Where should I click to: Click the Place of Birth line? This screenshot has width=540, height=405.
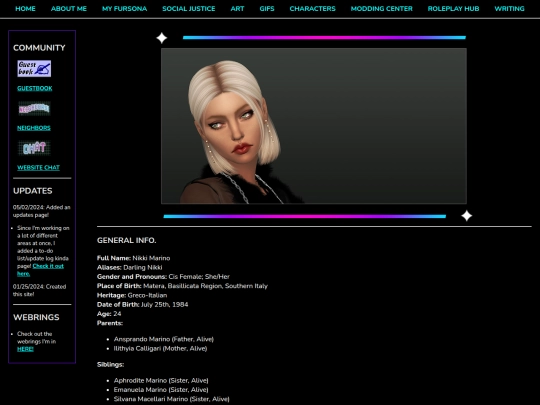182,286
